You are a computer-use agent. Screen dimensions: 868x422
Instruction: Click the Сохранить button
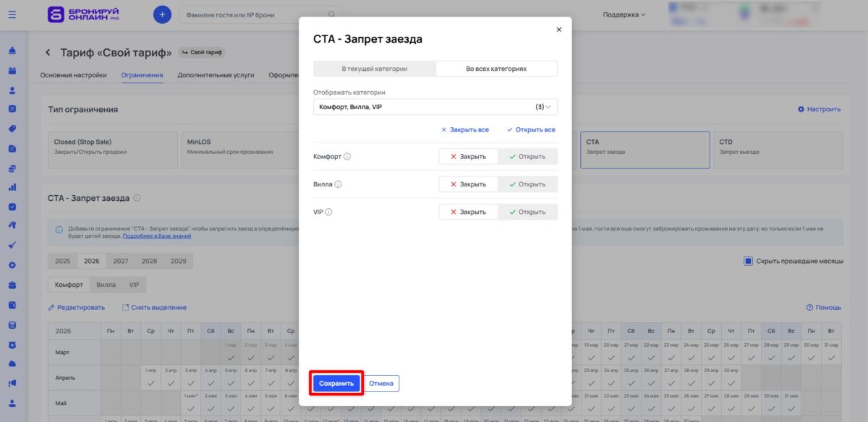point(336,383)
